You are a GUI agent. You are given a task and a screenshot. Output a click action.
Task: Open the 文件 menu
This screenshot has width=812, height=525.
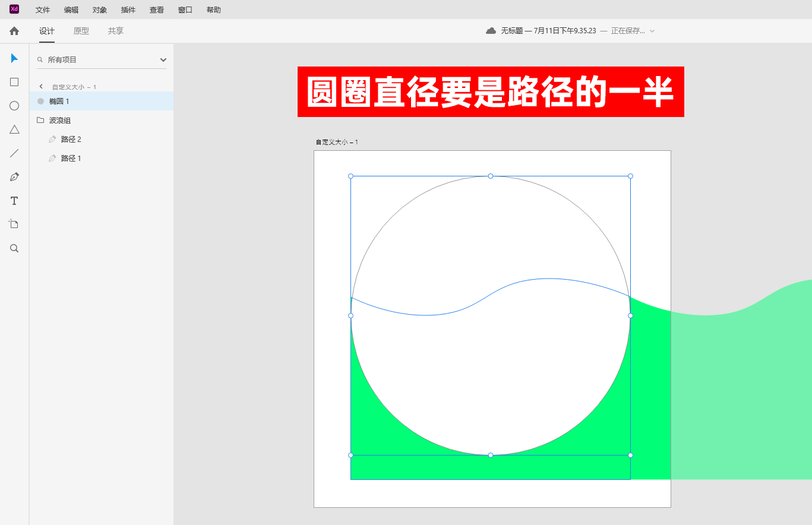click(x=43, y=10)
